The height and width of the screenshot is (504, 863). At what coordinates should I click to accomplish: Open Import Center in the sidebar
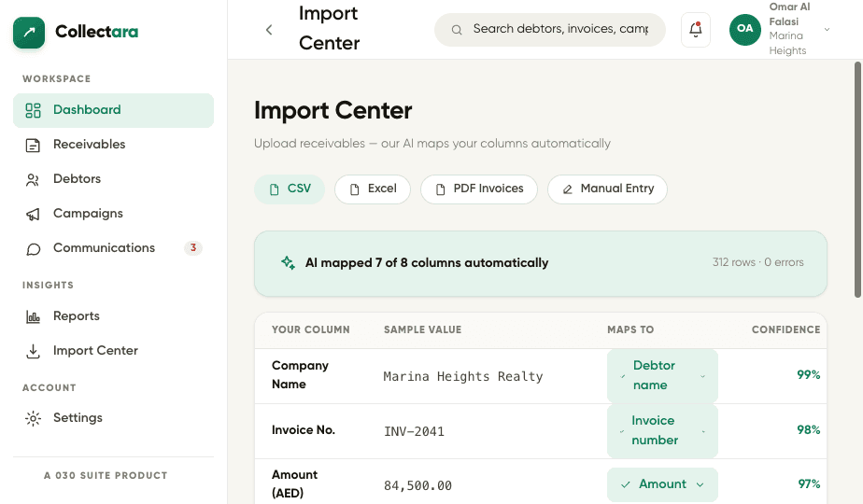point(113,351)
